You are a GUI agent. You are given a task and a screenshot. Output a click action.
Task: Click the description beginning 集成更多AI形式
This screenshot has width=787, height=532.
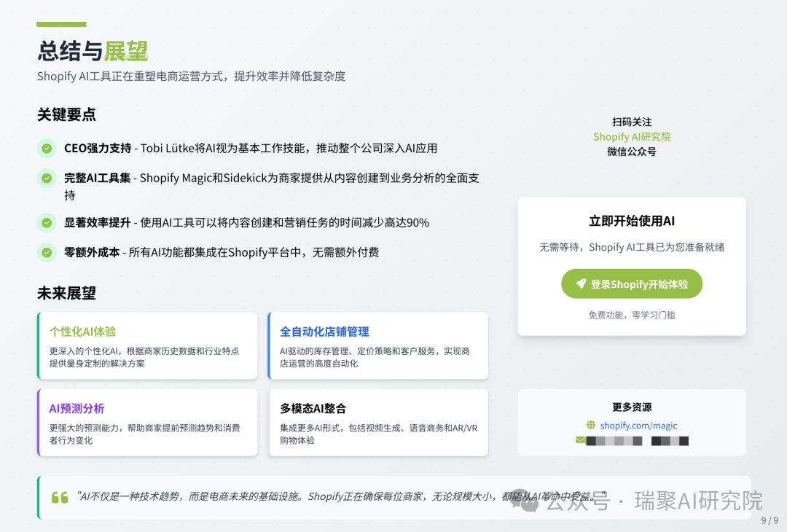click(378, 434)
